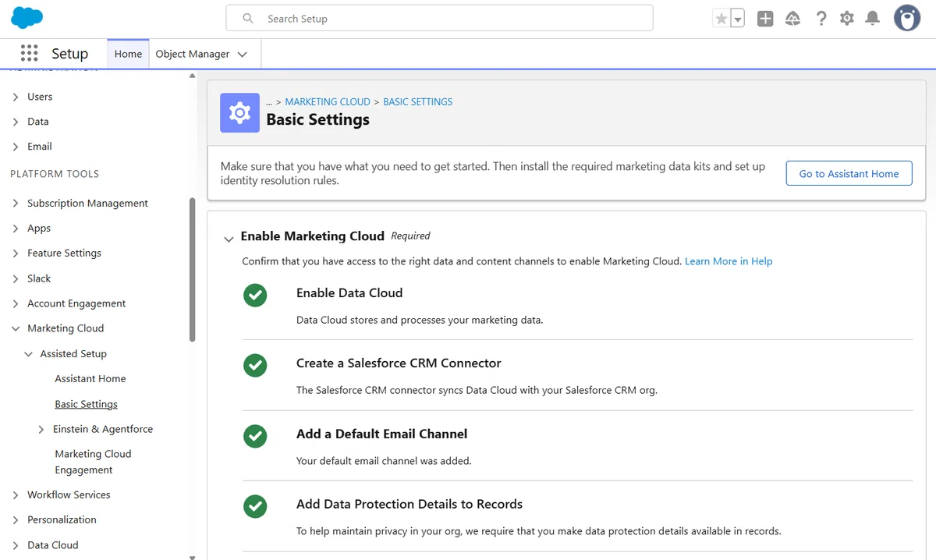Click the MARKETING CLOUD breadcrumb link
Screen dimensions: 936x560
[x=328, y=101]
